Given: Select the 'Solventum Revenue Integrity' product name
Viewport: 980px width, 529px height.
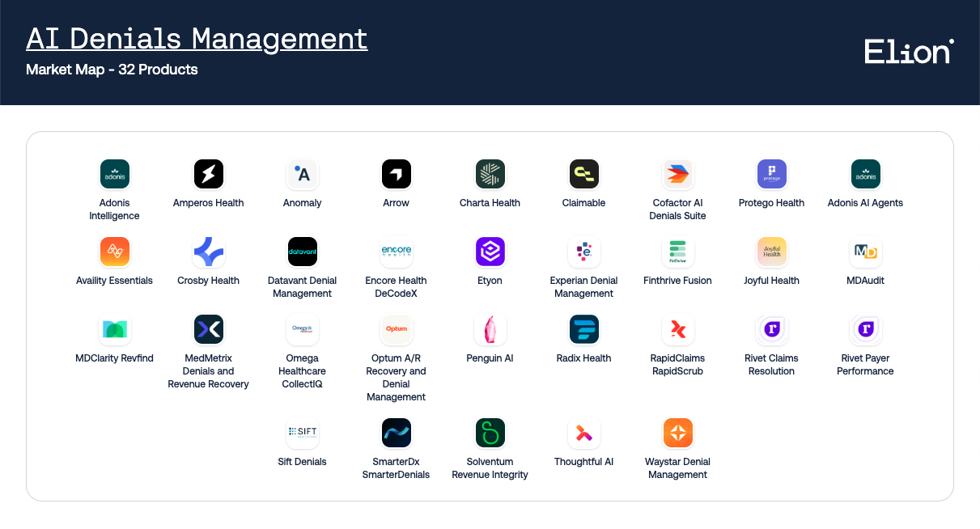Looking at the screenshot, I should click(490, 468).
